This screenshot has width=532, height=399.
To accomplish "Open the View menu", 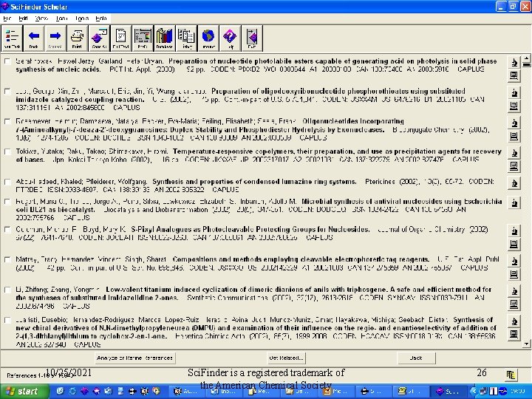I will 41,18.
